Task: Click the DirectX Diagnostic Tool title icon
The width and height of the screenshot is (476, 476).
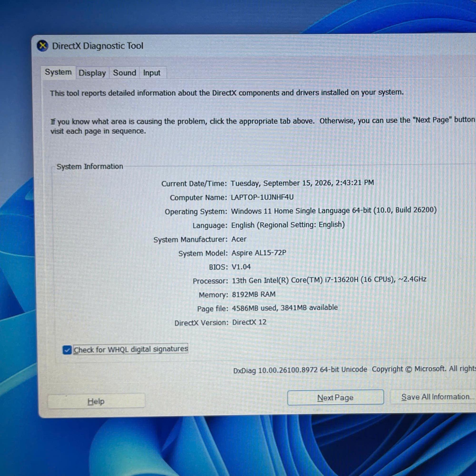Action: point(42,46)
